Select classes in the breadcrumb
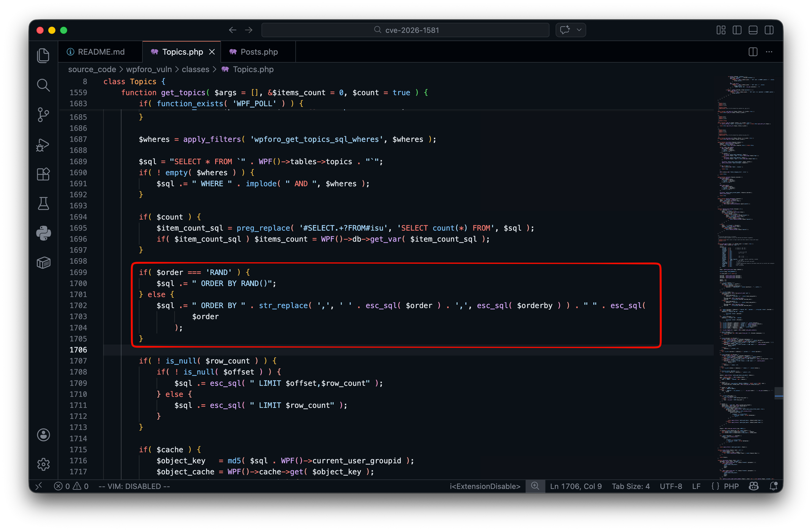Image resolution: width=812 pixels, height=531 pixels. coord(195,69)
